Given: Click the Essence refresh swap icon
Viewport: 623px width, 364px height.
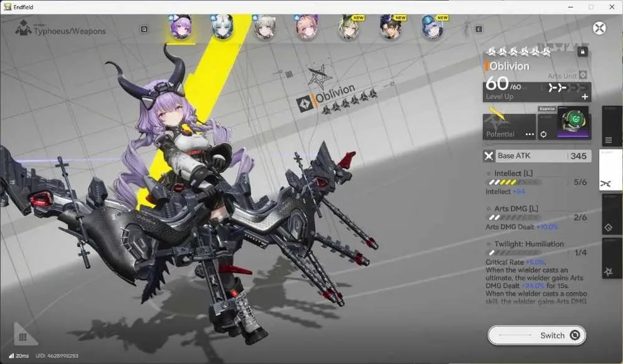Looking at the screenshot, I should point(543,134).
